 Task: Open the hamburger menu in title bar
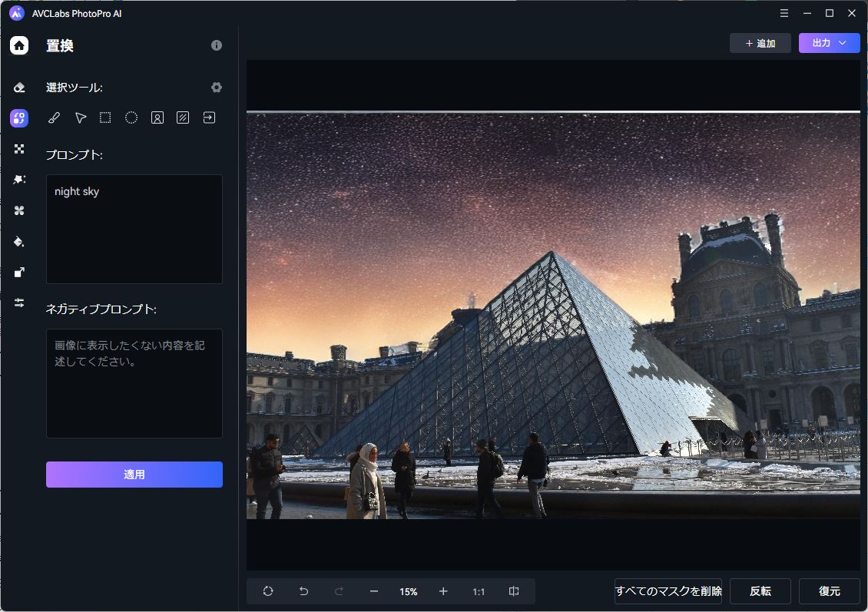(784, 13)
